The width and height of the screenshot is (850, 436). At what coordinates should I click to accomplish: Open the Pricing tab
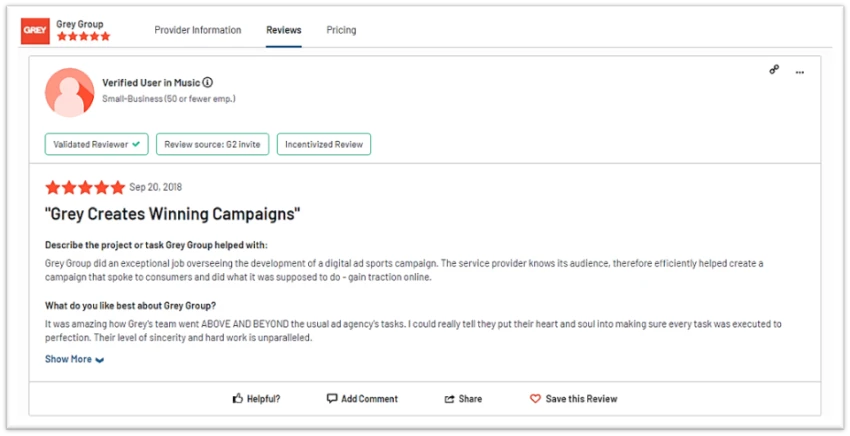click(x=342, y=30)
